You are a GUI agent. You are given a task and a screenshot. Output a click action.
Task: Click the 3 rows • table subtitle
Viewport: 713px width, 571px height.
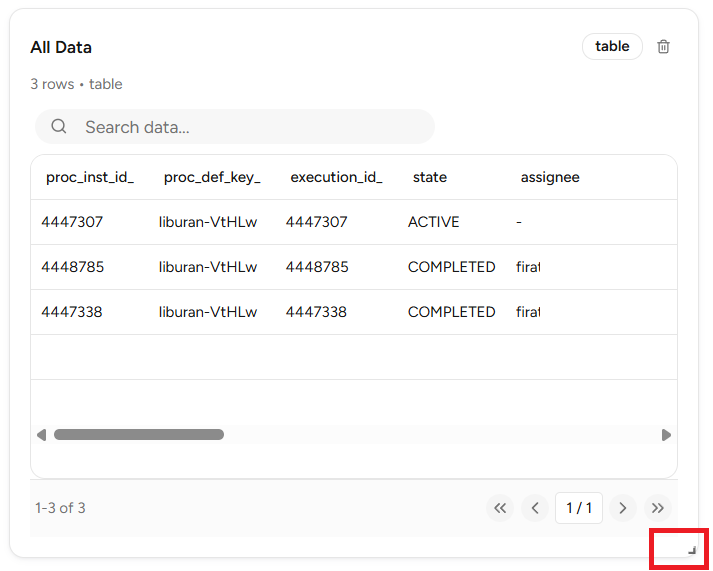pyautogui.click(x=76, y=84)
